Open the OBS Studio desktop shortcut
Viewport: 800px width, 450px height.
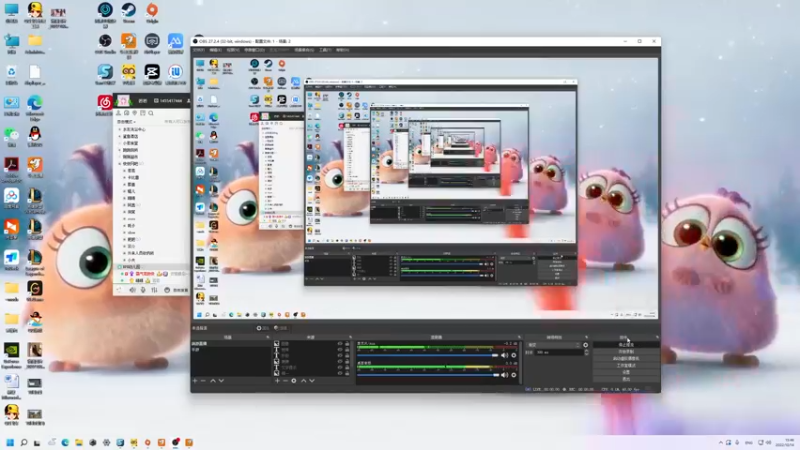pyautogui.click(x=105, y=43)
